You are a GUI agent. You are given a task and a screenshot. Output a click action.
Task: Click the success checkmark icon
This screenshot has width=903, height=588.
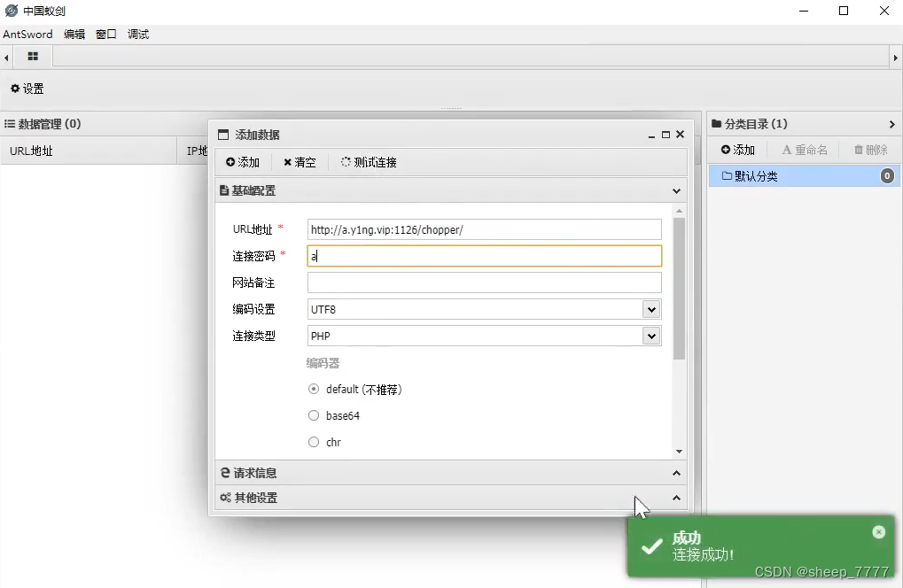tap(652, 546)
